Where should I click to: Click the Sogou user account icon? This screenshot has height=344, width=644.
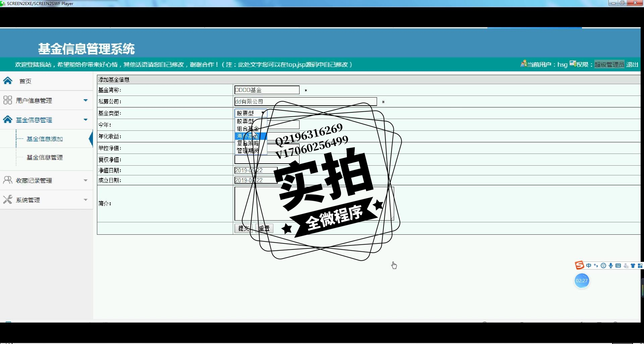click(x=626, y=266)
